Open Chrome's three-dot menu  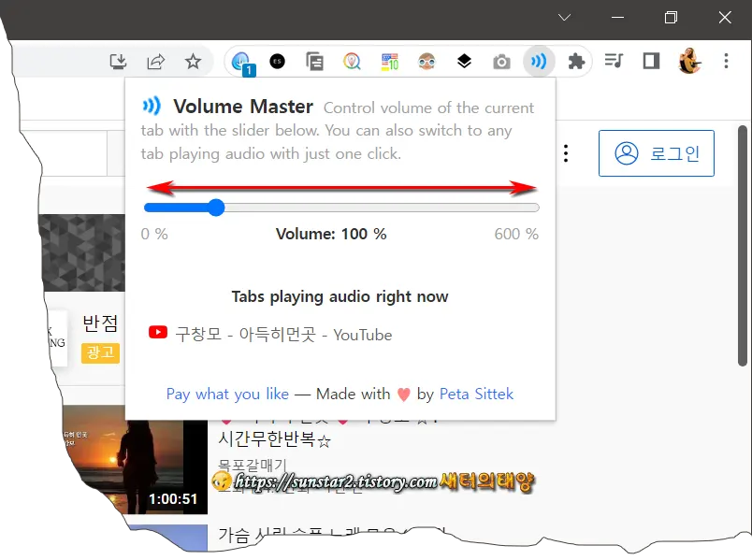click(726, 61)
